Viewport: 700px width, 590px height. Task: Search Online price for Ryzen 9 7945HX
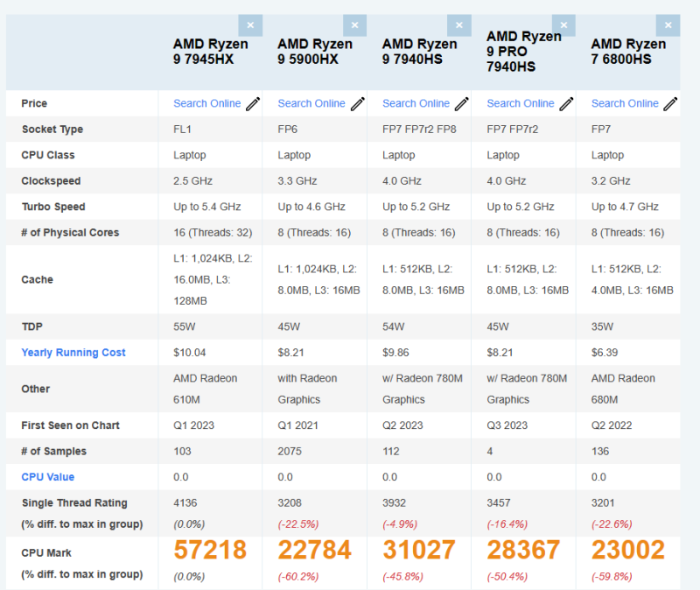tap(207, 103)
